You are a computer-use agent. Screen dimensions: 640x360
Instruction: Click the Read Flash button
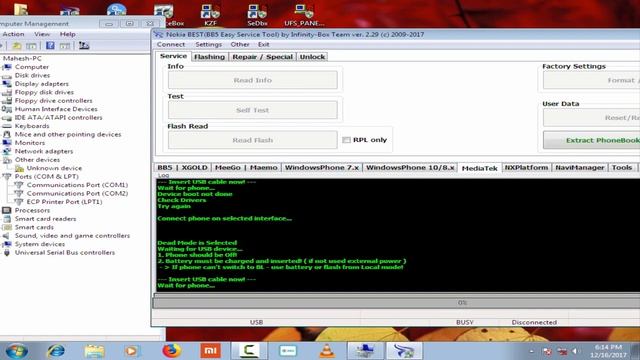click(x=253, y=140)
